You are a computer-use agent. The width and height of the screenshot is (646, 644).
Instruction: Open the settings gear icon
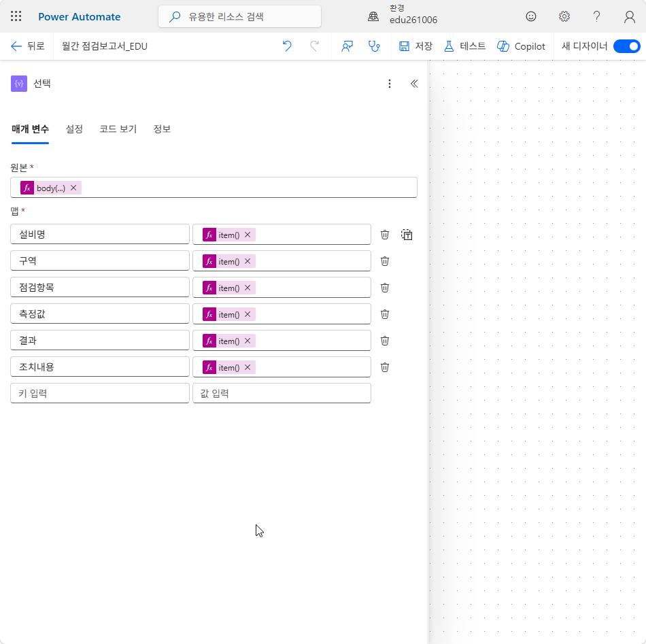(x=564, y=16)
